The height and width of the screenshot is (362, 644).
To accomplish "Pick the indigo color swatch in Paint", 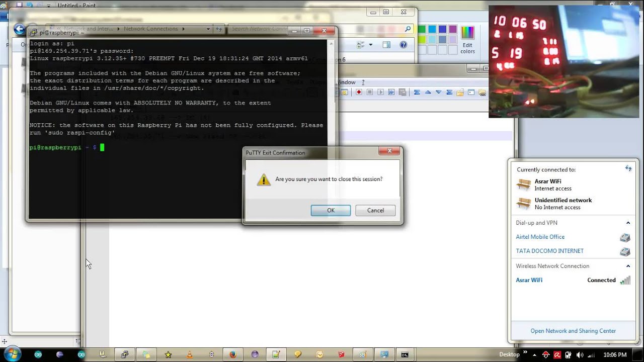I will [442, 29].
